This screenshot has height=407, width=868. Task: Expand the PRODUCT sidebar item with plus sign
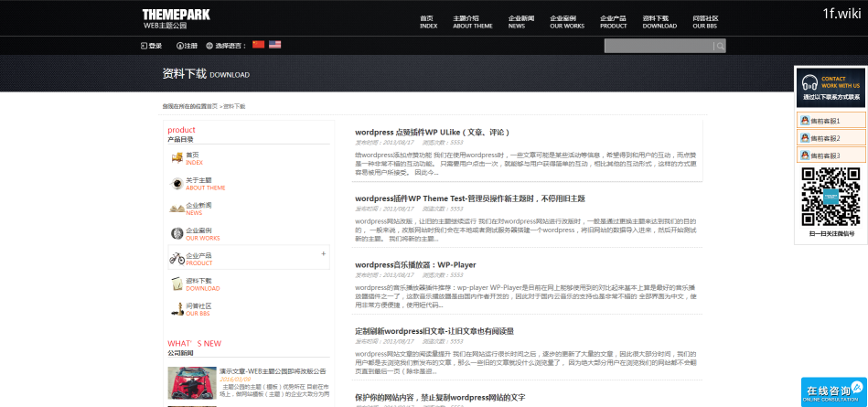pyautogui.click(x=323, y=253)
